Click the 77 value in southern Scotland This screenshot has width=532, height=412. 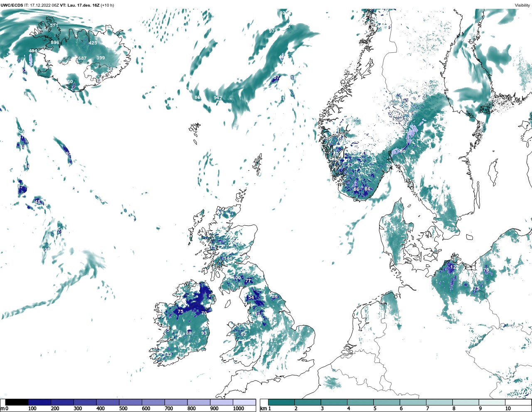pyautogui.click(x=248, y=281)
